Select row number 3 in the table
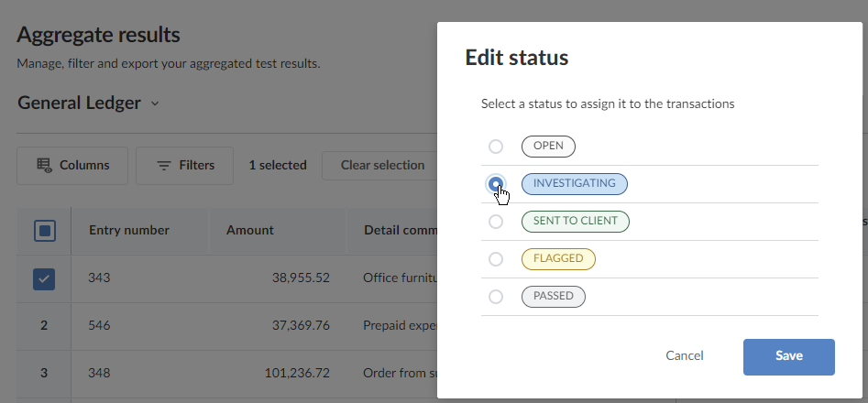This screenshot has width=868, height=403. 44,374
